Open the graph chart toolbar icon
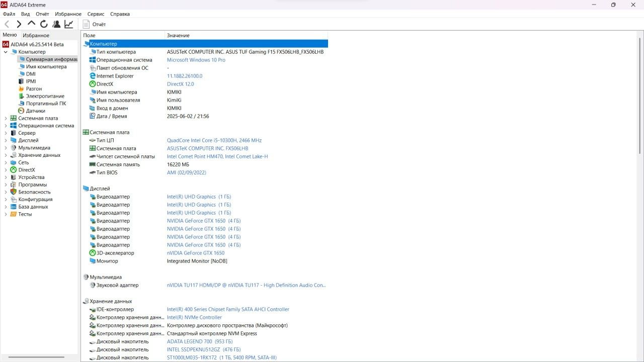The image size is (644, 362). (x=69, y=24)
